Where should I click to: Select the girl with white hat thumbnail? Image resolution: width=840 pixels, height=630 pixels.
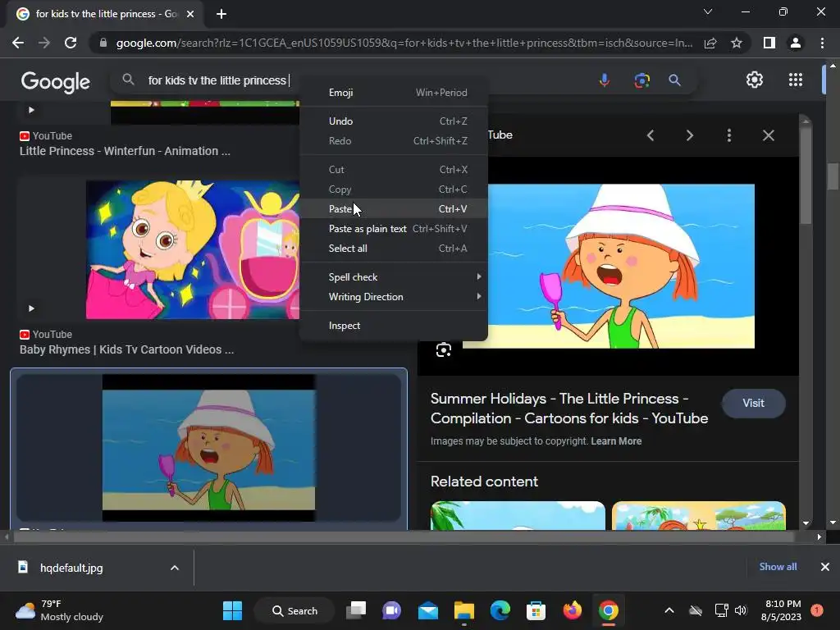pos(209,447)
